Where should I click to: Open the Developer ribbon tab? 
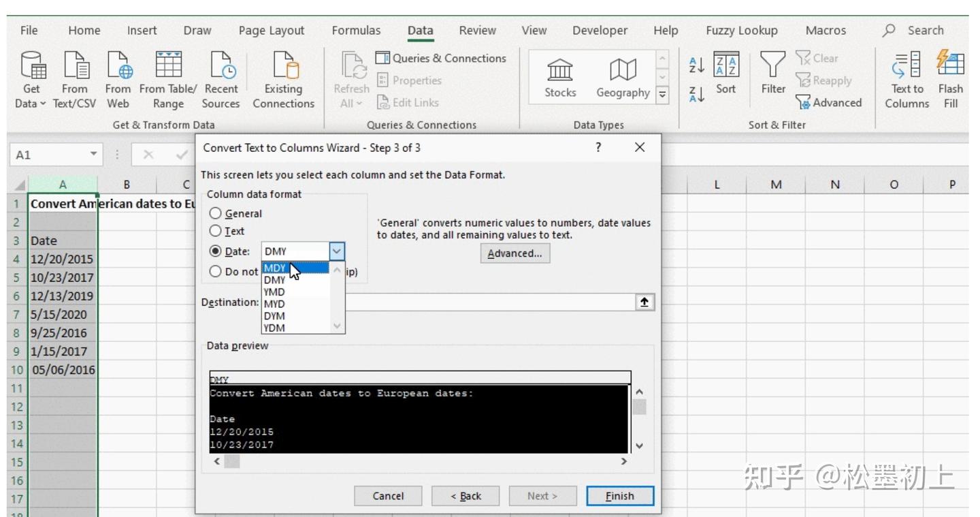pyautogui.click(x=600, y=30)
